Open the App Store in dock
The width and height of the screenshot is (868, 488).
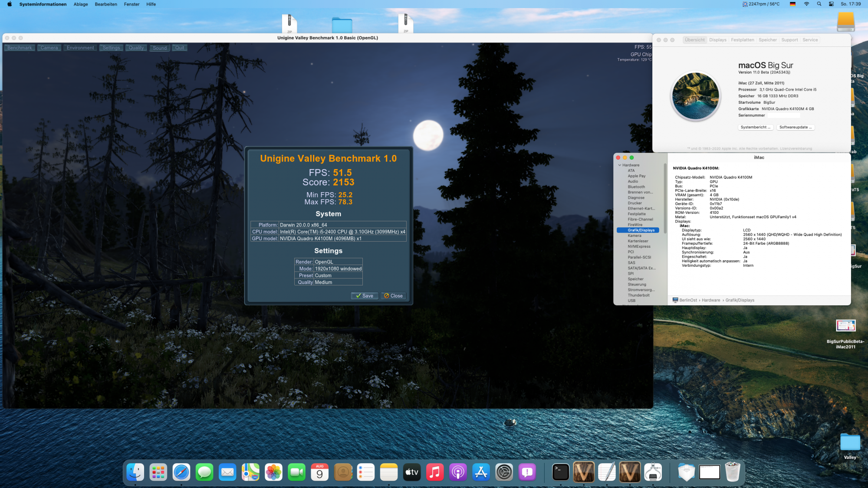(481, 472)
